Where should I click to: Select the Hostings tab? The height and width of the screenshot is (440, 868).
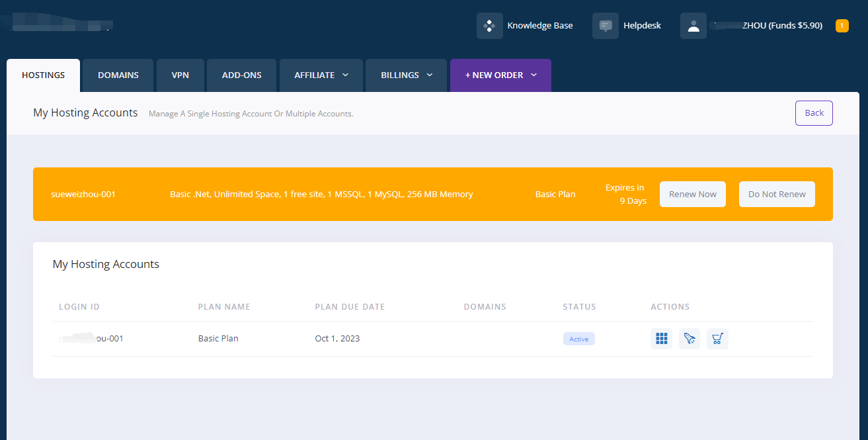44,75
